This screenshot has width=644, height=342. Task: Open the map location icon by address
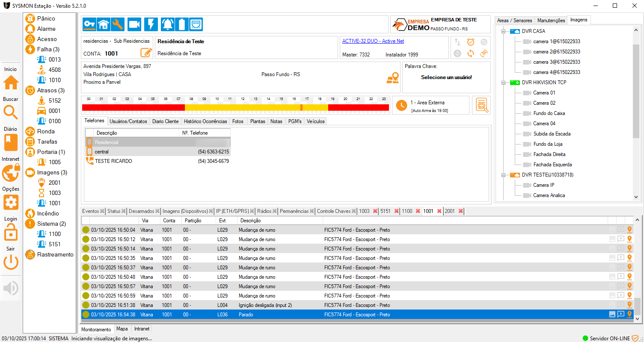(x=392, y=78)
